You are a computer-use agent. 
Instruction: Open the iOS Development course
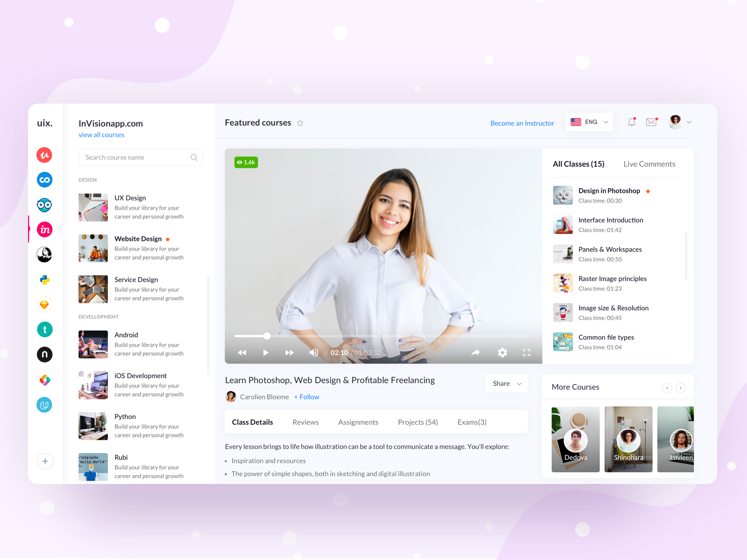click(x=141, y=385)
